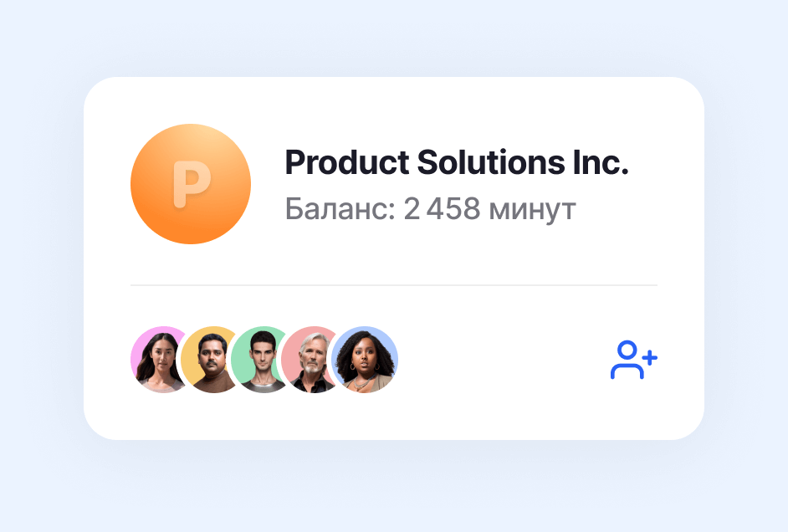Click the horizontal divider line in card

click(394, 285)
